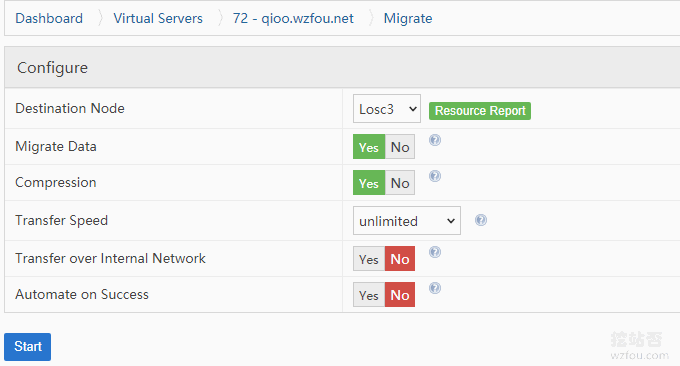Enable Compression with Yes
Image resolution: width=680 pixels, height=366 pixels.
coord(369,183)
